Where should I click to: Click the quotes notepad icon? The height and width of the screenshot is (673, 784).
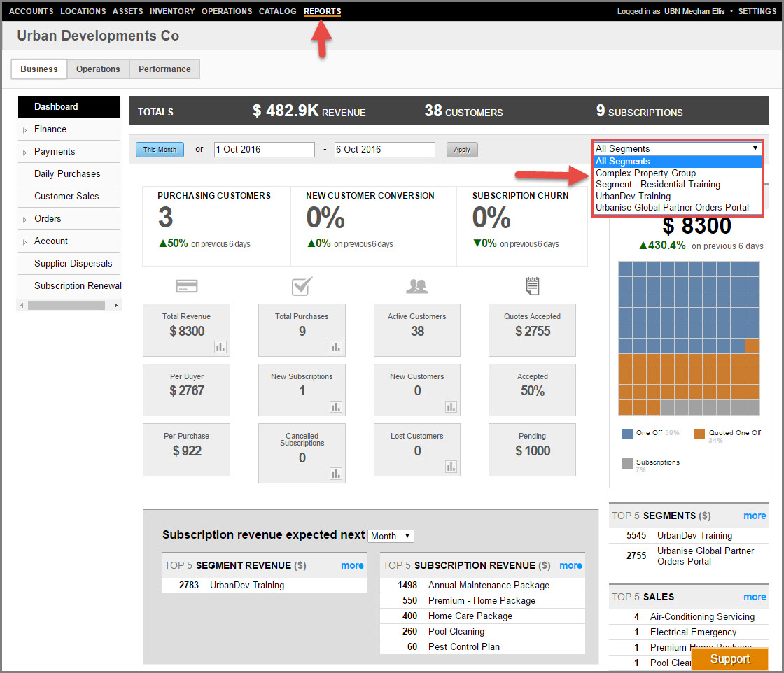[532, 285]
